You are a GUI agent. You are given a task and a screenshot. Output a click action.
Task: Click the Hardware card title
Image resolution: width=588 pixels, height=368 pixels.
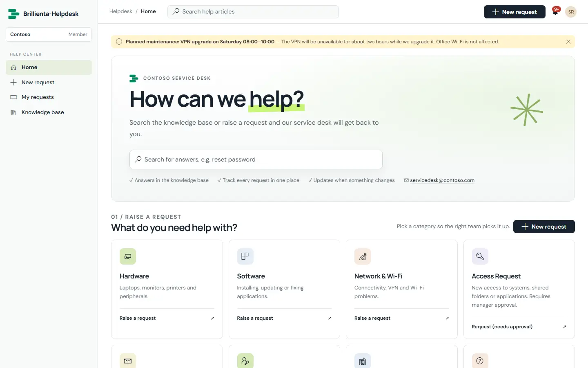pyautogui.click(x=134, y=276)
